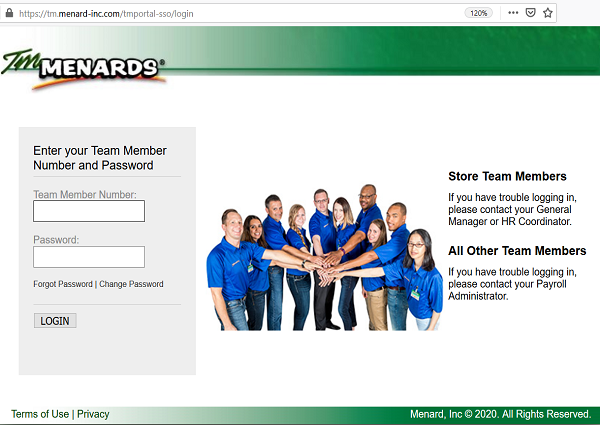Click the padlock site security icon
The width and height of the screenshot is (600, 425).
coord(9,13)
